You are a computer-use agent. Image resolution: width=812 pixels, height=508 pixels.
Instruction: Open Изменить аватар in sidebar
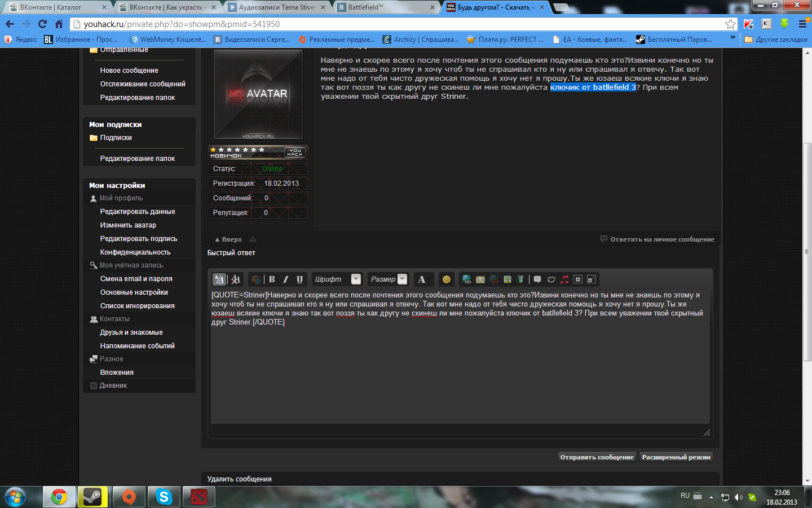pyautogui.click(x=128, y=225)
